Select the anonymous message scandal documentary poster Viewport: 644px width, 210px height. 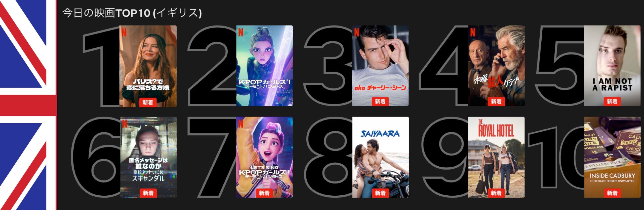click(148, 157)
